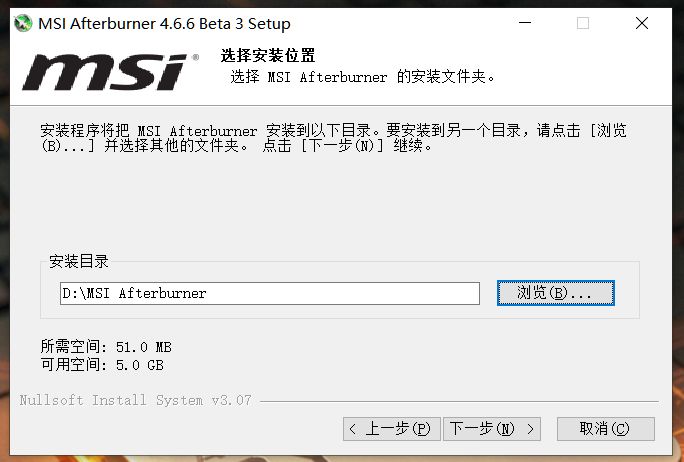Click the install directory path field
Image resolution: width=684 pixels, height=462 pixels.
(x=270, y=293)
